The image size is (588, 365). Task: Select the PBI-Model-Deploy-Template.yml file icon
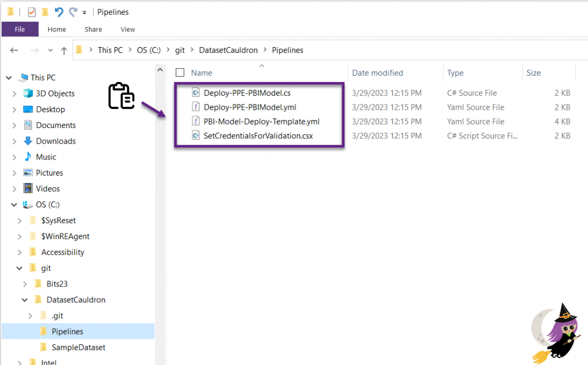196,121
